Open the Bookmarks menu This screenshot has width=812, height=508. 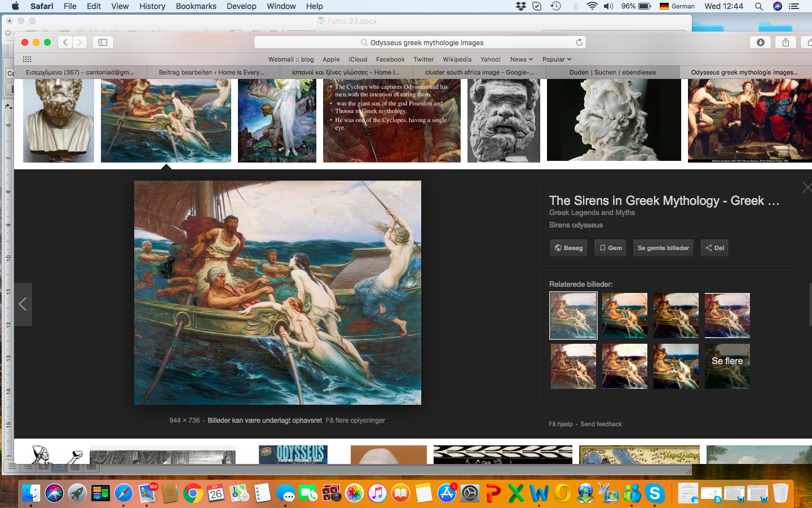coord(196,6)
